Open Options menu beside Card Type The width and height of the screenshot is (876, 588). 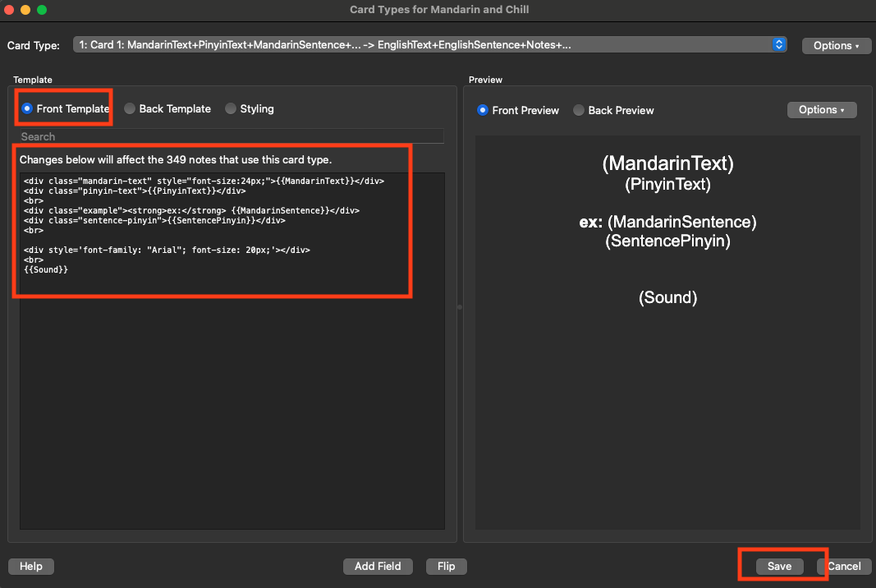tap(836, 46)
